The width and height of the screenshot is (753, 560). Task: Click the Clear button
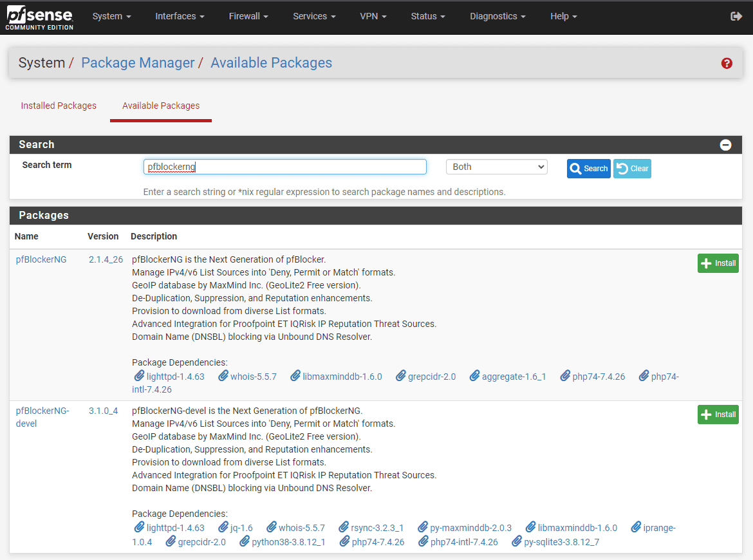(x=633, y=169)
